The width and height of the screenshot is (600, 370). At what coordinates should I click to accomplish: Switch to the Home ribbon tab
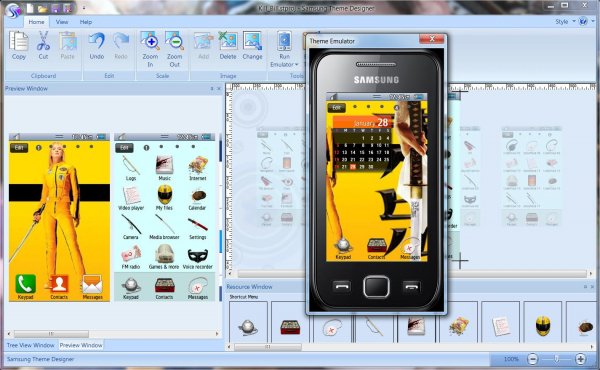tap(36, 22)
